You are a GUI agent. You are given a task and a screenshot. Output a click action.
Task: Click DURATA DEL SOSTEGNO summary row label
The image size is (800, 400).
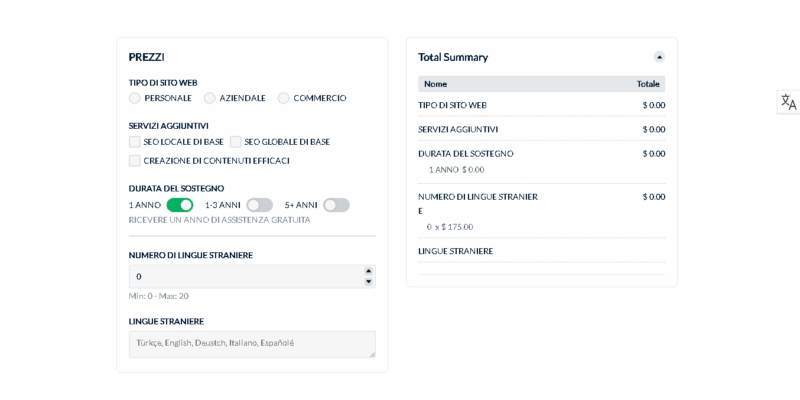click(x=465, y=154)
